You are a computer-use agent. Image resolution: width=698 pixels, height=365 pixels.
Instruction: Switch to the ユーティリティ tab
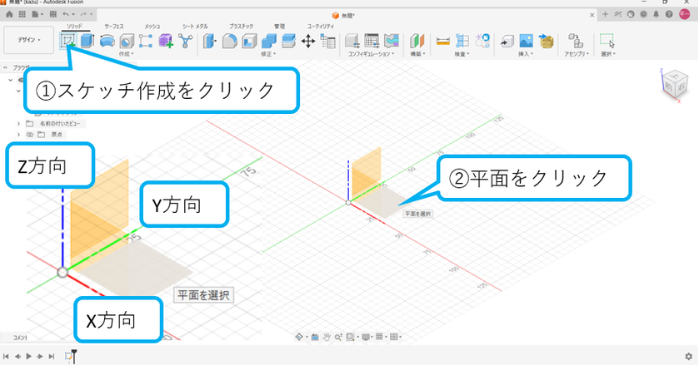coord(321,26)
